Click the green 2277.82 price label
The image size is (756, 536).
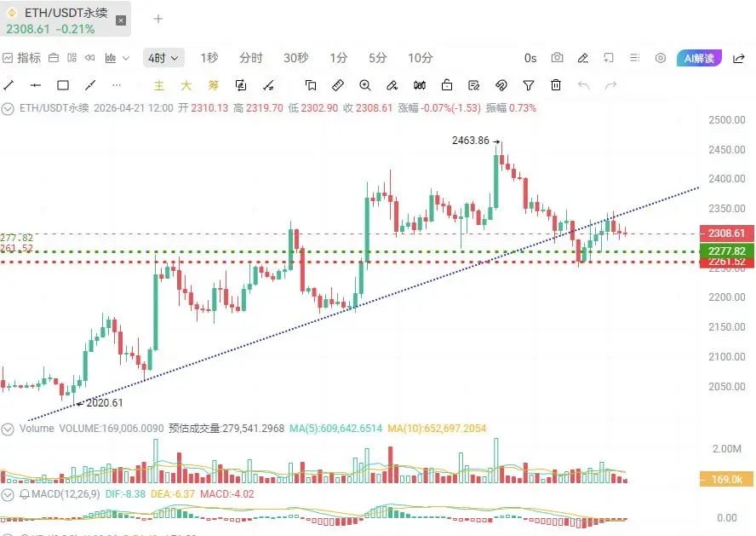(726, 251)
